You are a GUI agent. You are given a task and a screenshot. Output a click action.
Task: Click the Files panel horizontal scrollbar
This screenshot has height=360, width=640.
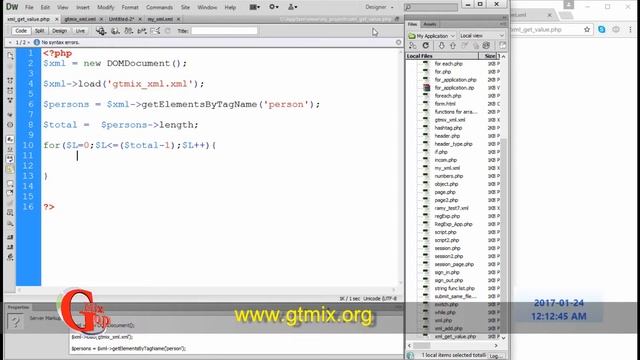click(452, 346)
